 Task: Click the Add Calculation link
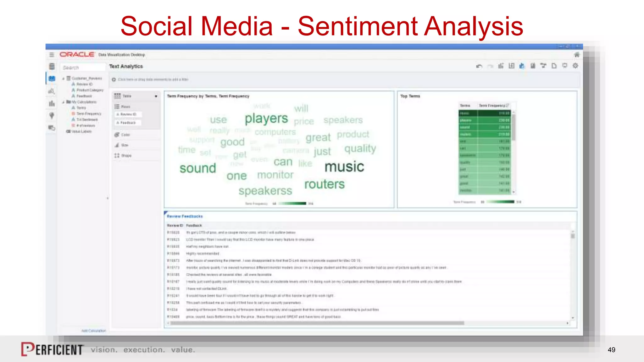(94, 331)
